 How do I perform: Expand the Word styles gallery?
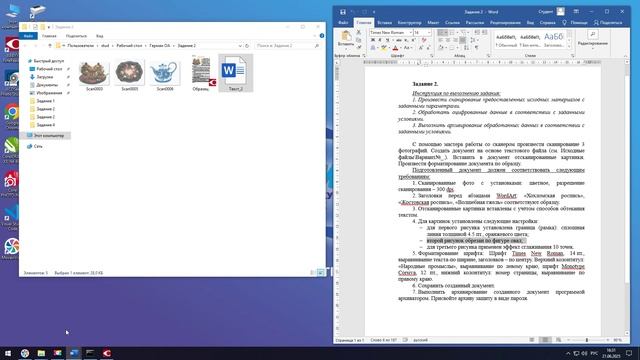pos(569,47)
